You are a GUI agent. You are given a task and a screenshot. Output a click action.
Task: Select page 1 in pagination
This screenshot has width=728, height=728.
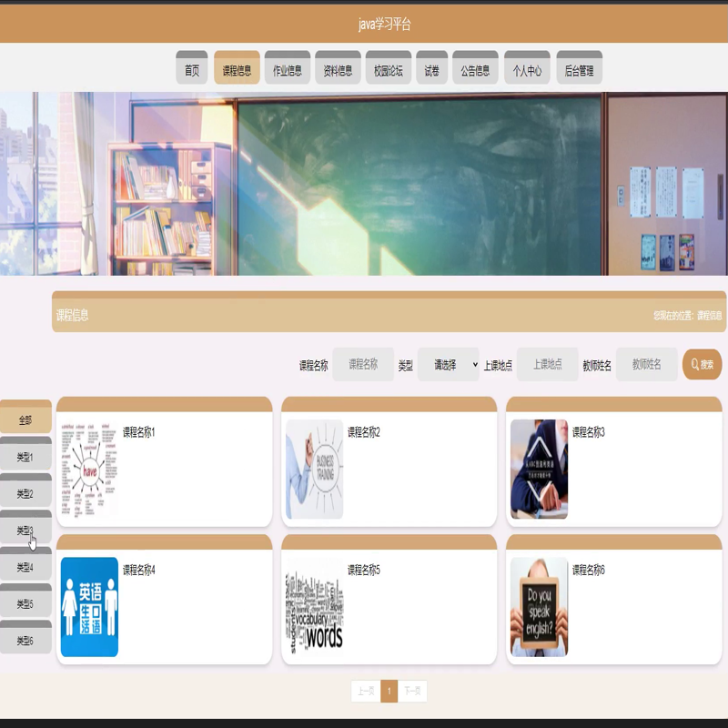[x=389, y=692]
